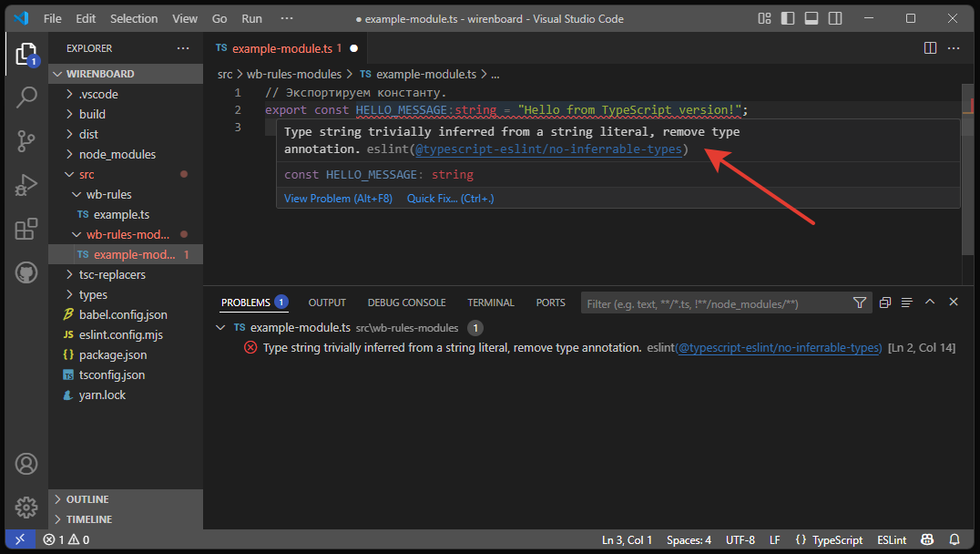Open the Search view in activity bar
The image size is (980, 554).
coord(26,97)
